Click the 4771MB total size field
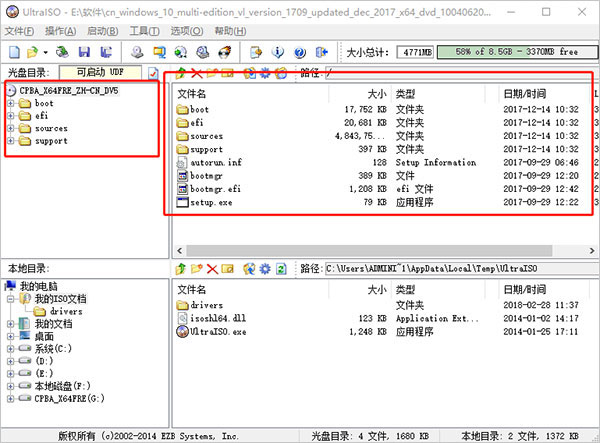The image size is (600, 443). (x=415, y=52)
